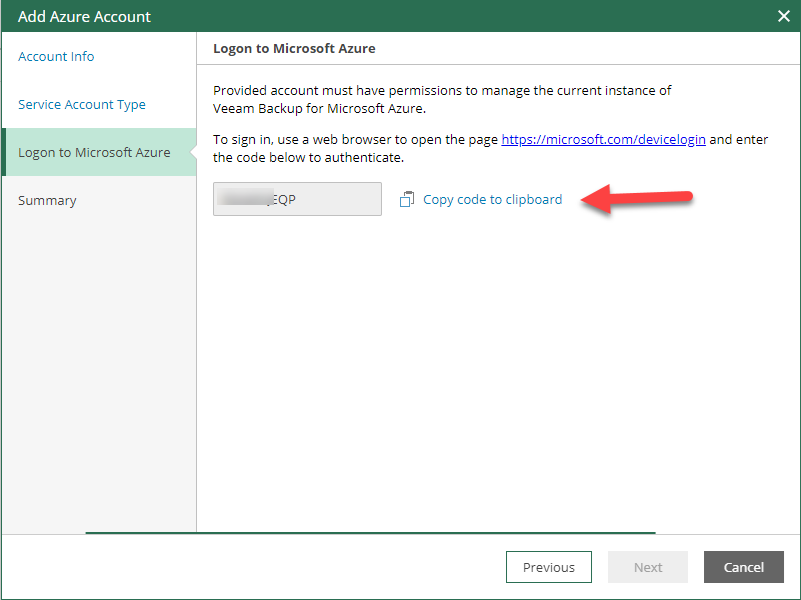Go to Service Account Type step
The image size is (801, 600).
coord(82,104)
